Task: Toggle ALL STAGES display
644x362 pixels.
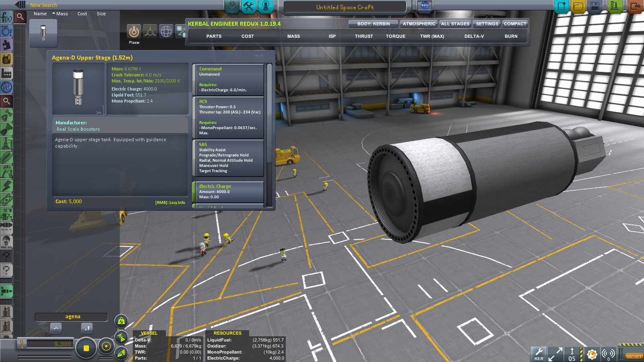Action: [x=455, y=24]
